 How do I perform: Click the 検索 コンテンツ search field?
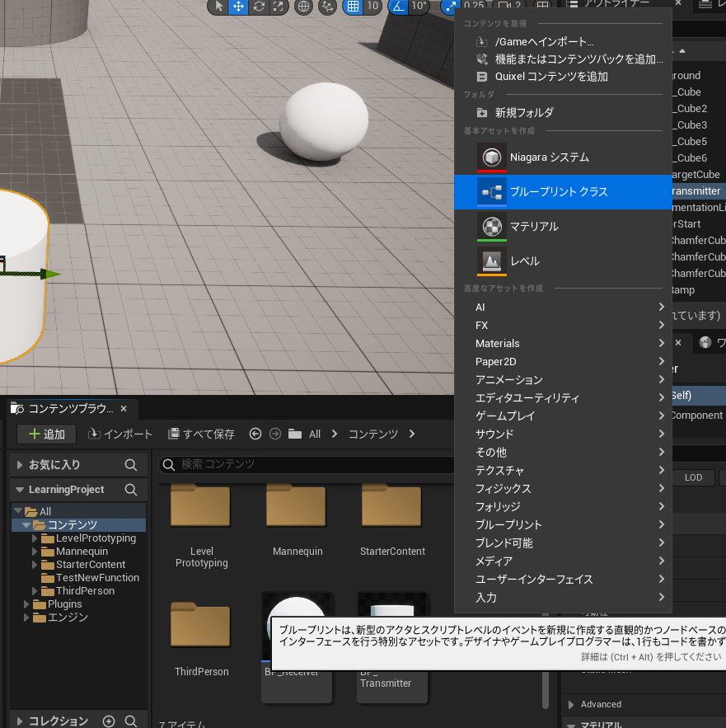coord(307,464)
